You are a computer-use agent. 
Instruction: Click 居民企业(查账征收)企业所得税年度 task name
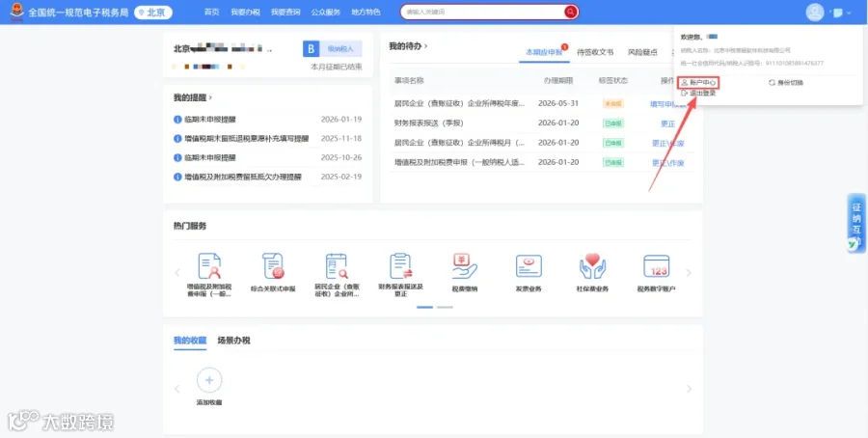click(x=459, y=103)
